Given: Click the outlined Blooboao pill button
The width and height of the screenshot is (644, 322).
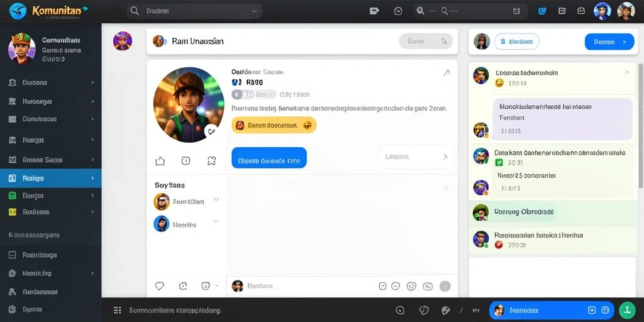Looking at the screenshot, I should [x=517, y=42].
